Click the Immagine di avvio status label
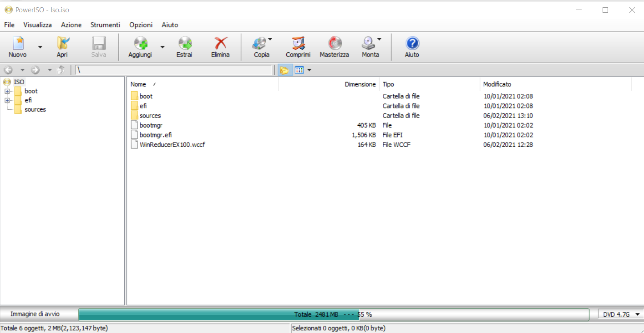Viewport: 644px width, 333px height. [35, 314]
